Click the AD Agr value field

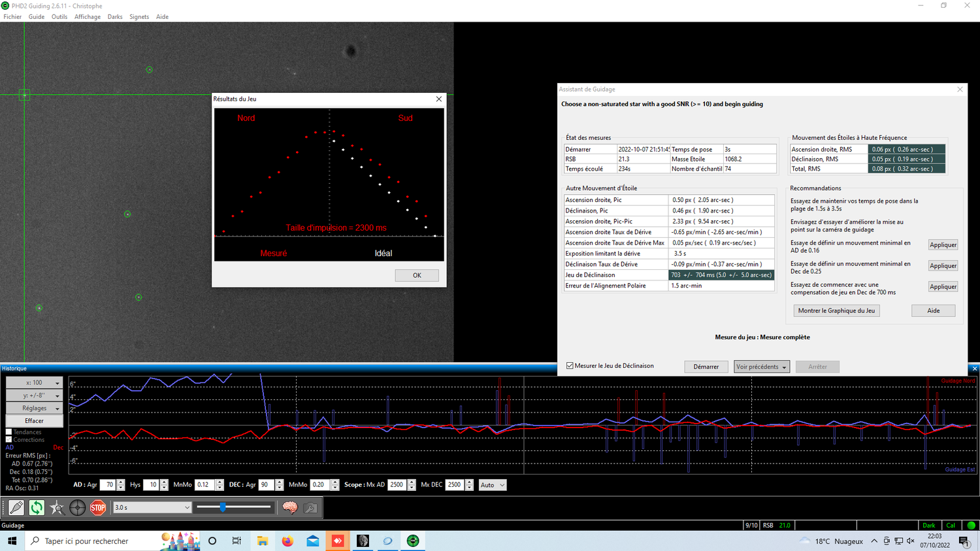[108, 485]
